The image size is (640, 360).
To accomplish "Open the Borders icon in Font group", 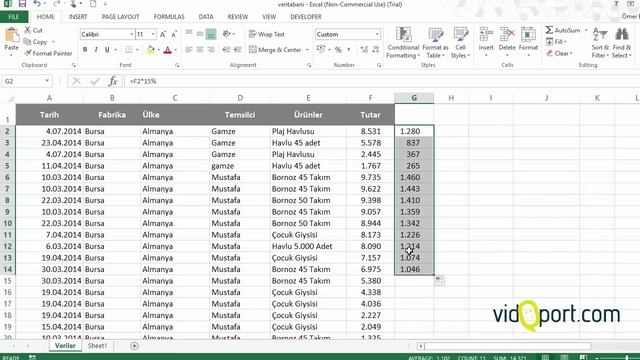I will (128, 50).
